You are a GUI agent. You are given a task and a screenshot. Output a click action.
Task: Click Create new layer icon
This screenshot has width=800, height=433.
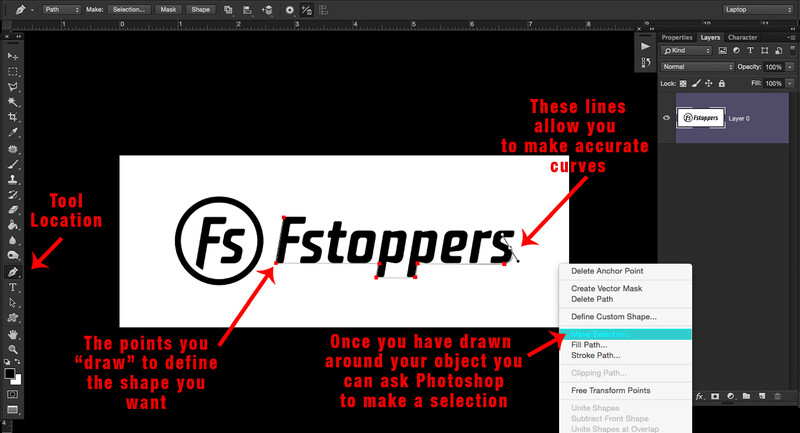point(762,396)
